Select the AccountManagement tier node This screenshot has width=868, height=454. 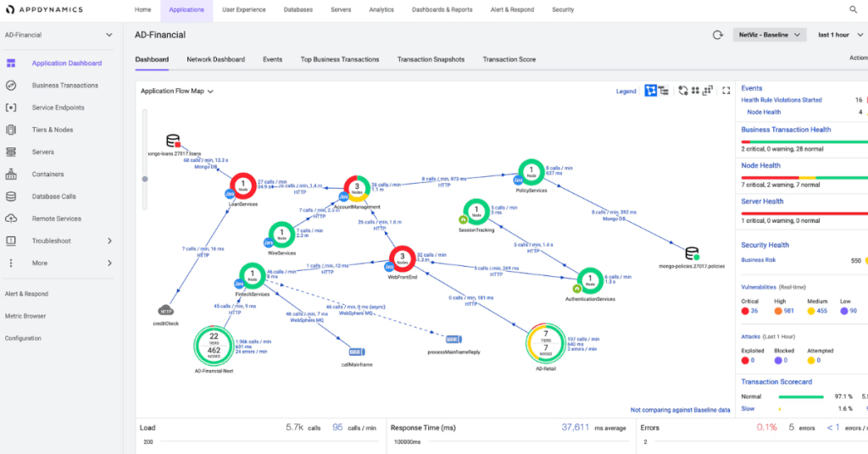[x=357, y=188]
